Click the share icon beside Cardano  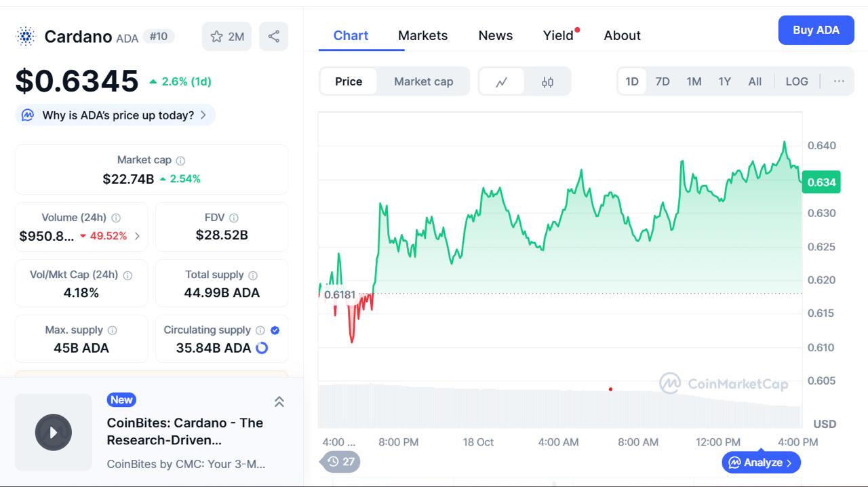pyautogui.click(x=273, y=37)
